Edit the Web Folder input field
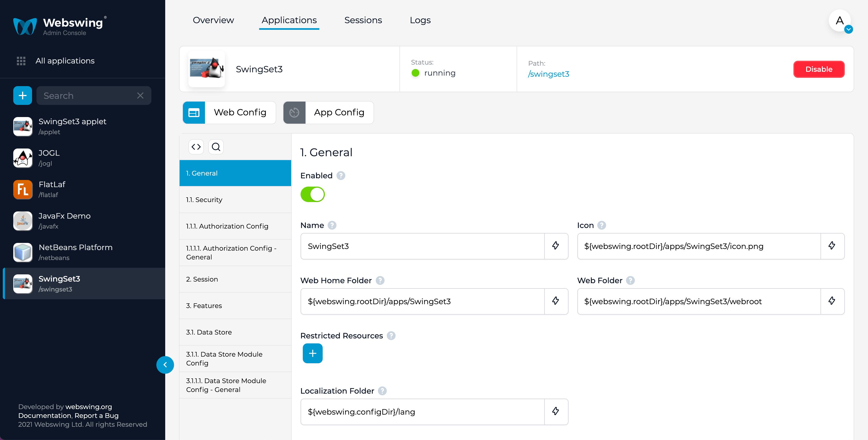868x440 pixels. [699, 301]
